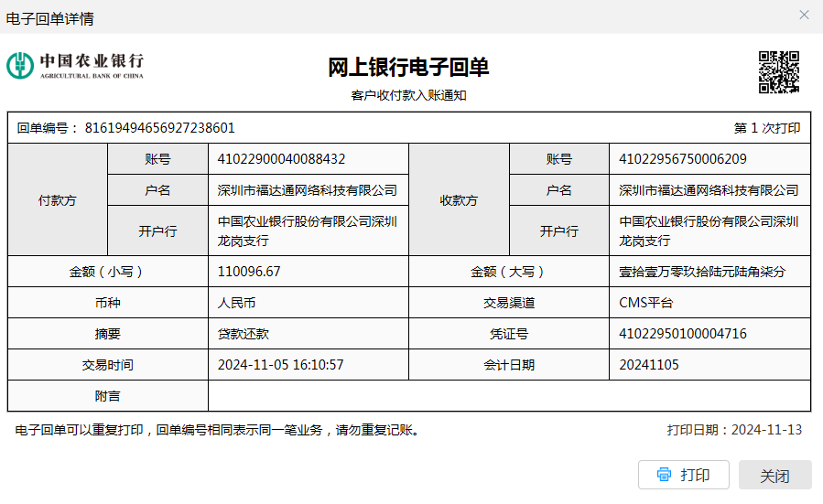Image resolution: width=823 pixels, height=504 pixels.
Task: Select payee account number 41022956750006209
Action: 683,159
